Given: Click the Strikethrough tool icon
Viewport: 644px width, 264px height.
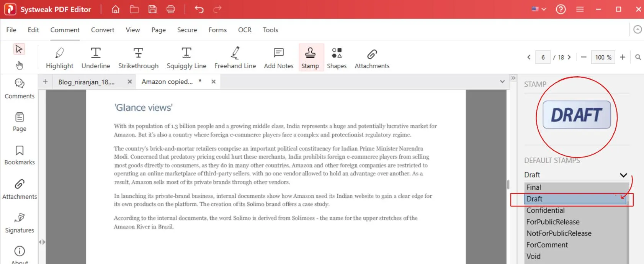Looking at the screenshot, I should point(138,53).
